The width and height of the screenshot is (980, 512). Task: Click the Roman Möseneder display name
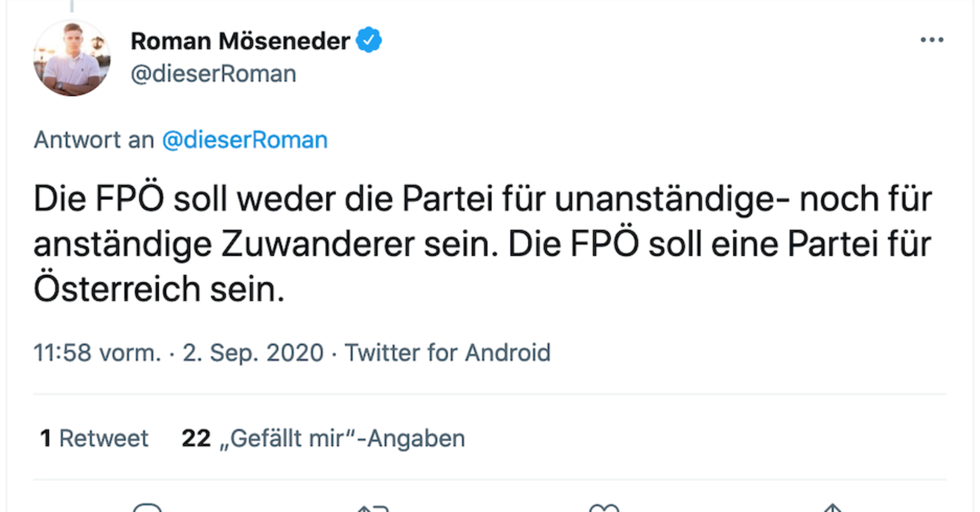pos(240,40)
